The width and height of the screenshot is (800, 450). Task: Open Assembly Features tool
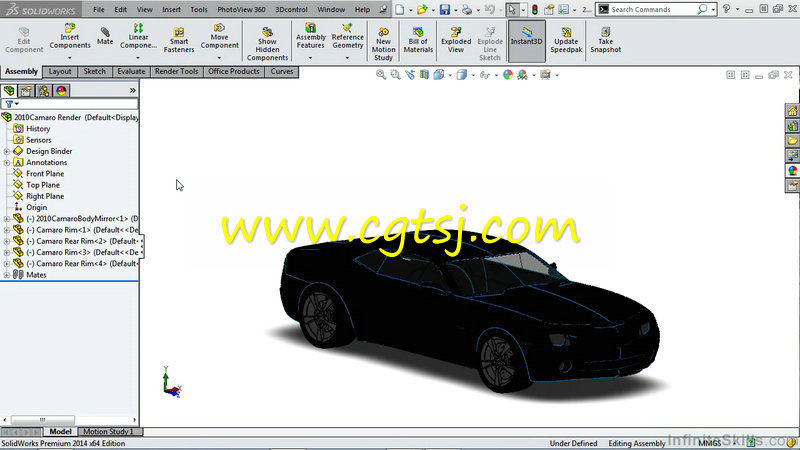click(x=311, y=36)
